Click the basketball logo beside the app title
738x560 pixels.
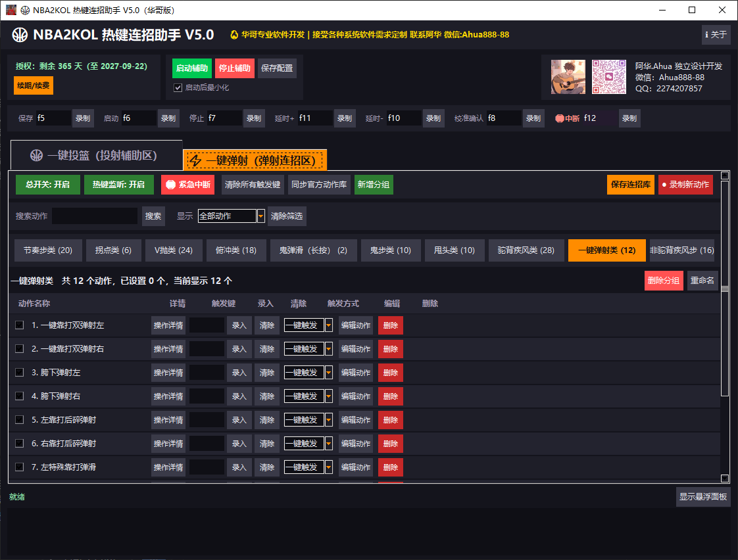[20, 35]
